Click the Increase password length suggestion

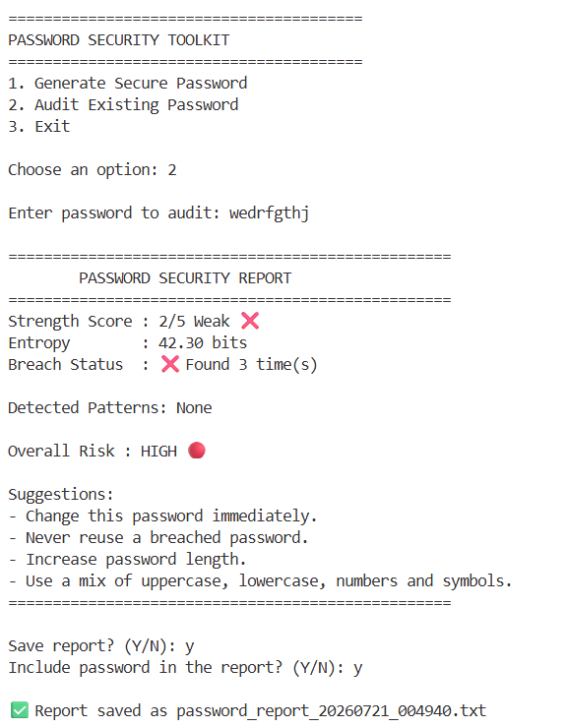tap(136, 560)
